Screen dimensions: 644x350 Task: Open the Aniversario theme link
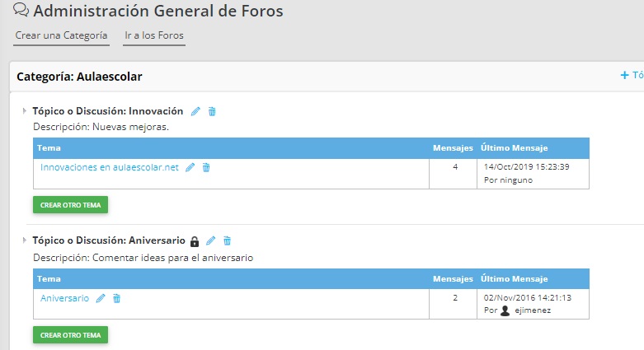[x=64, y=298]
